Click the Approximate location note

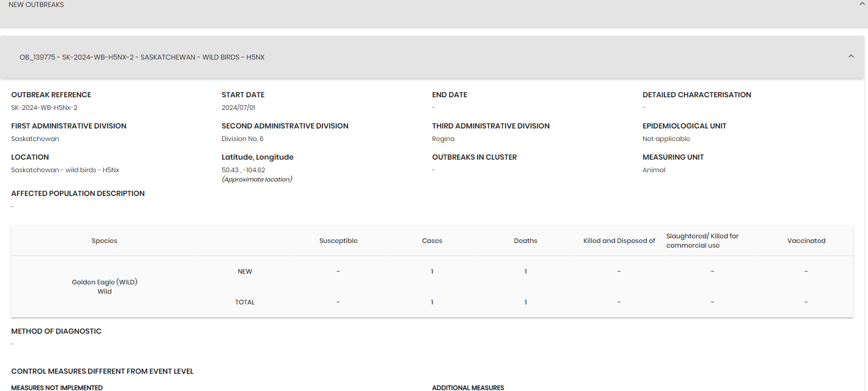click(257, 179)
